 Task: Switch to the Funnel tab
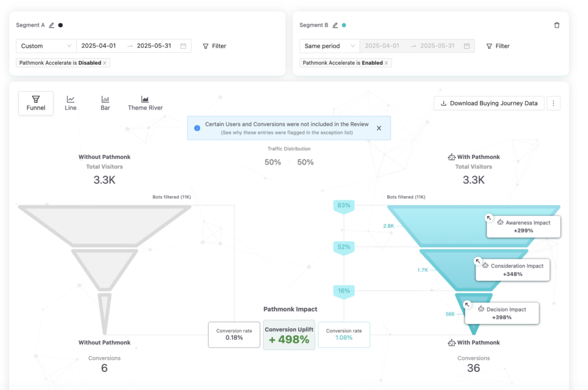(x=36, y=102)
